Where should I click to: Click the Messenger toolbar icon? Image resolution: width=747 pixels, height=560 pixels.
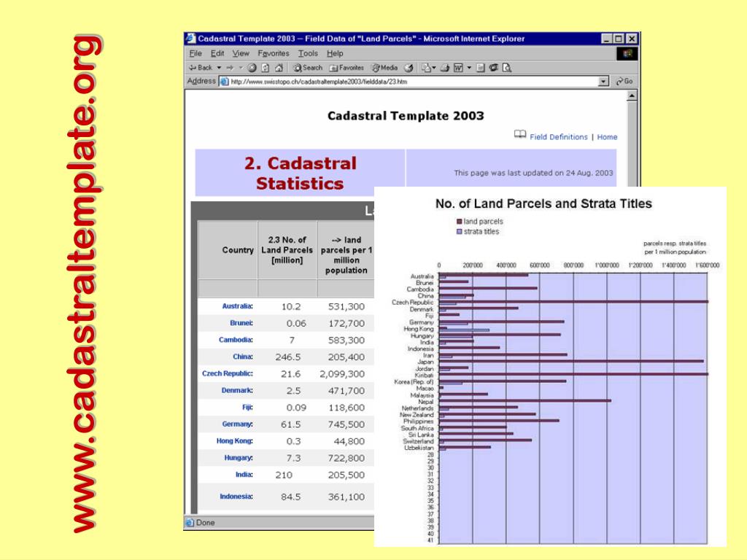[x=494, y=68]
